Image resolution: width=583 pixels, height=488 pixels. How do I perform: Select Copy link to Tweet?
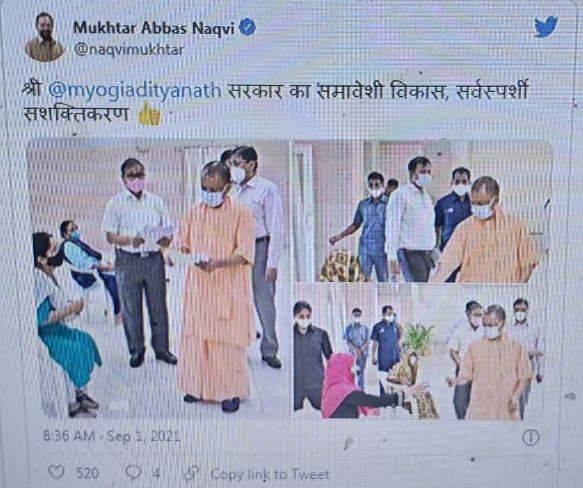(270, 474)
